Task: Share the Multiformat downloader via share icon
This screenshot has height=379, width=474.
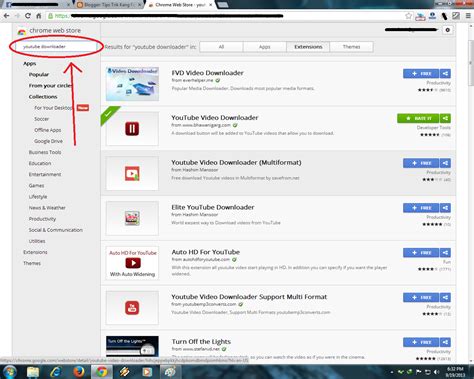Action: pos(445,163)
